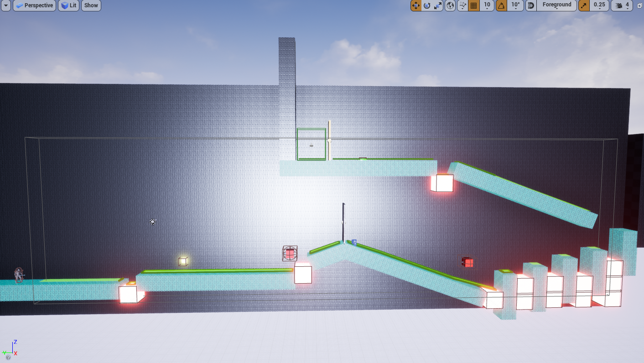The width and height of the screenshot is (644, 363).
Task: Click the Lit view mode button
Action: 69,5
